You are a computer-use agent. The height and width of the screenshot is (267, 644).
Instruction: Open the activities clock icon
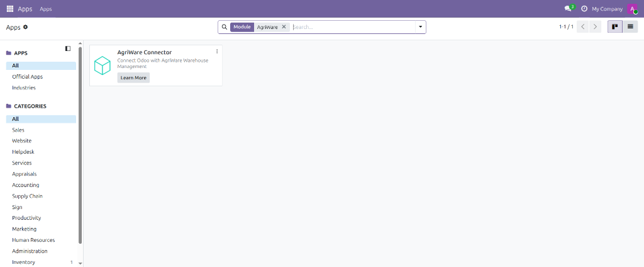(x=584, y=9)
